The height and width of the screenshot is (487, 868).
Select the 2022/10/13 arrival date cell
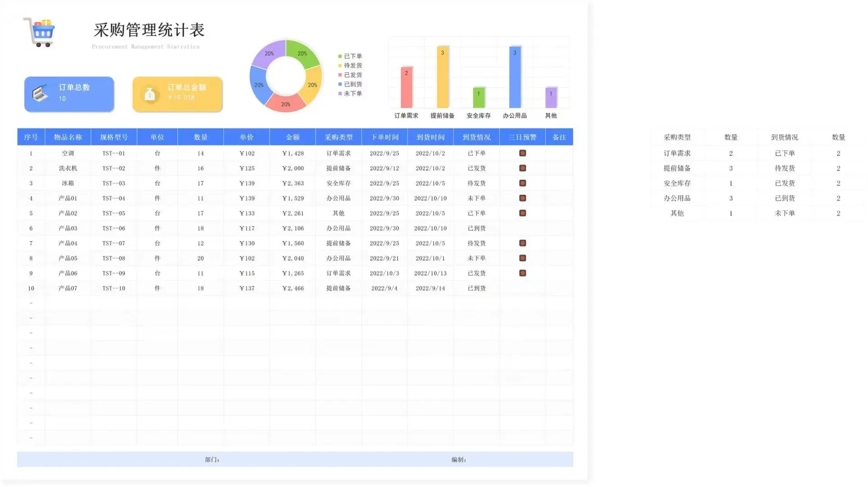430,273
